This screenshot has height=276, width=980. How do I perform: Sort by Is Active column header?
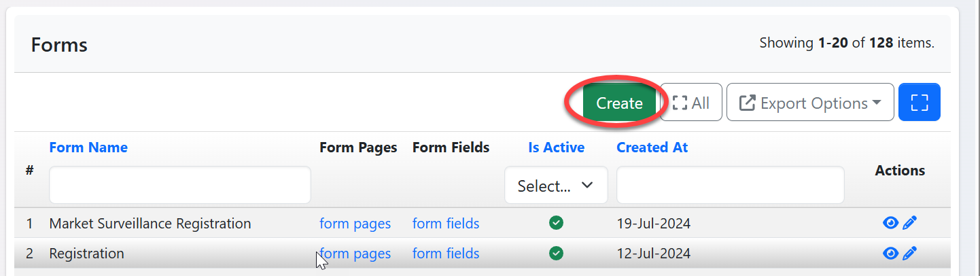tap(556, 148)
